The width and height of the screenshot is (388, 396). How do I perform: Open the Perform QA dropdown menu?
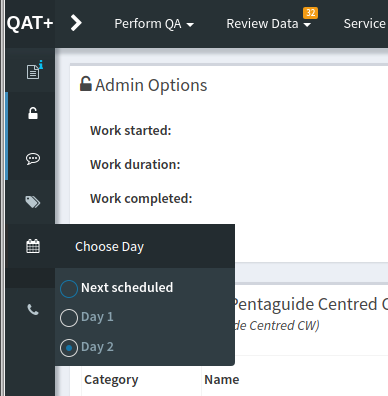point(154,24)
